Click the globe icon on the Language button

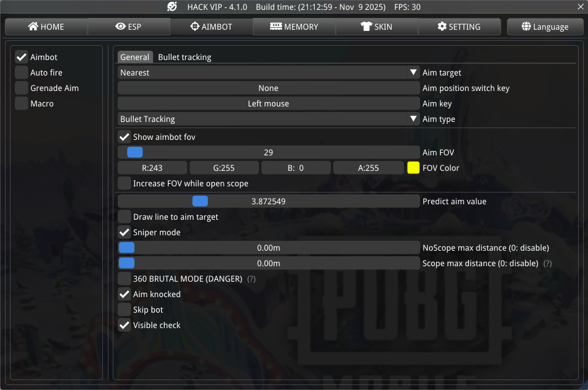(x=526, y=27)
